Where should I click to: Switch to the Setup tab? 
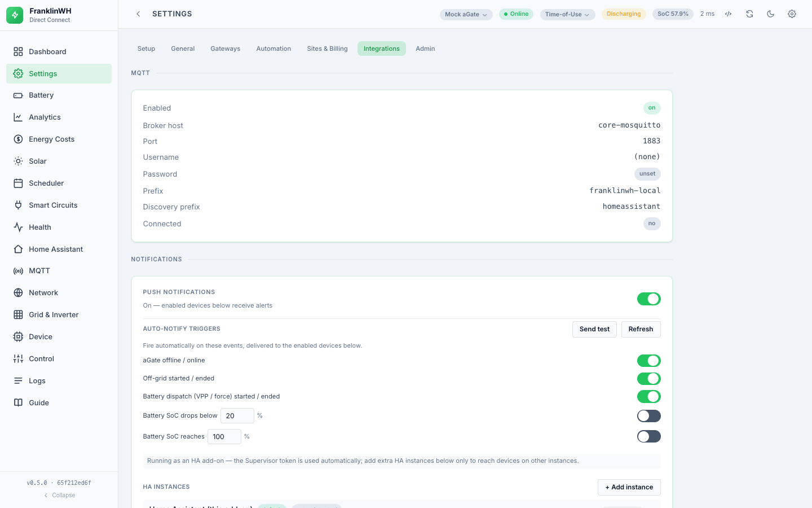point(146,49)
